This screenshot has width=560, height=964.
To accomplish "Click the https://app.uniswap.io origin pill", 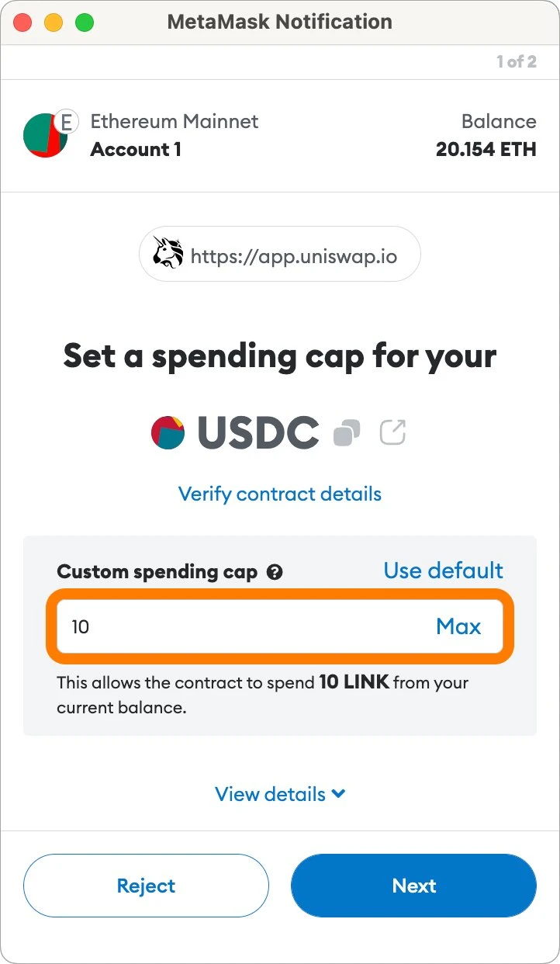I will pos(280,254).
